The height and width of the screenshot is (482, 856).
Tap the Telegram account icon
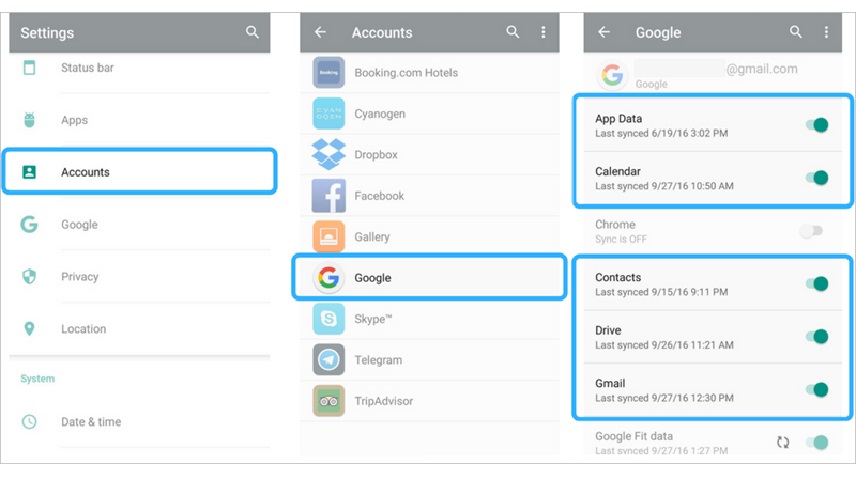[x=329, y=360]
